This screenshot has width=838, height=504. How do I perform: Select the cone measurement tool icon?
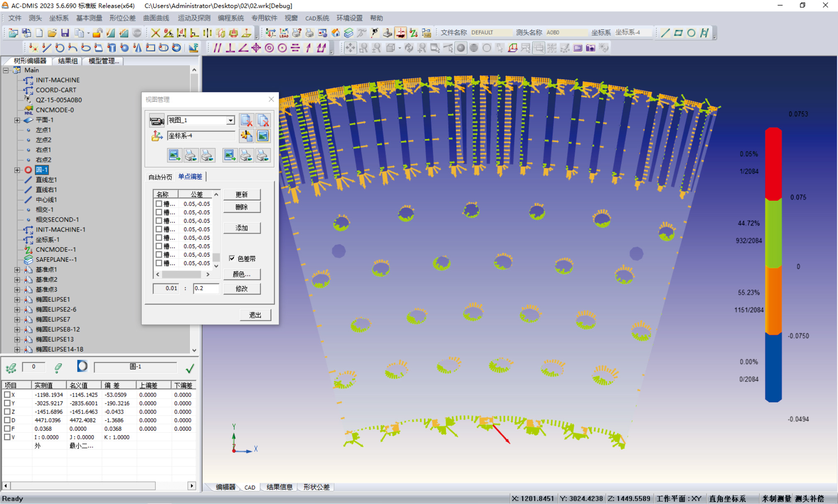[x=137, y=48]
